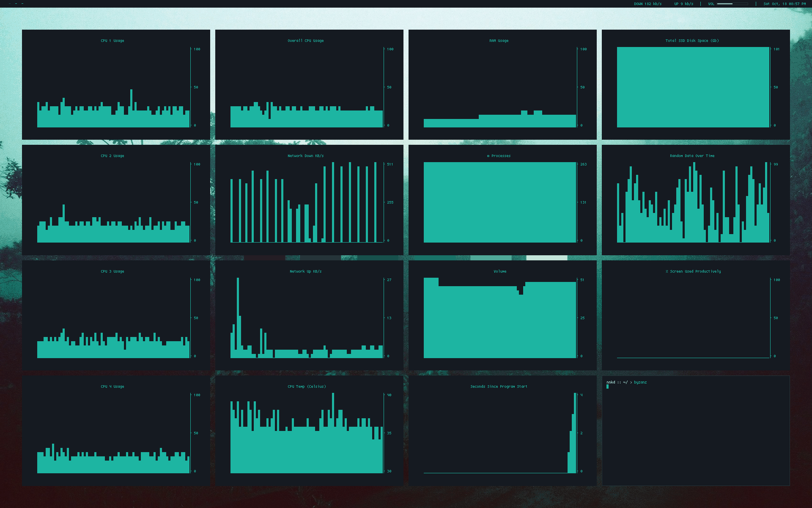Switch to the third workspace indicator dash
812x508 pixels.
[x=22, y=4]
